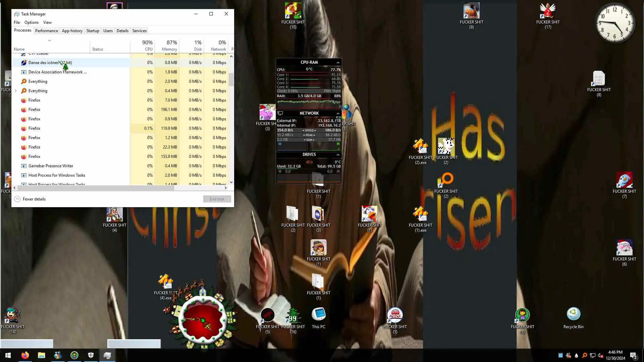Open the Options menu in Task Manager

pos(31,22)
